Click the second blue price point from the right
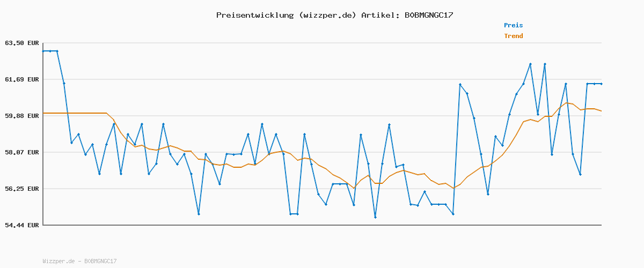 (x=594, y=84)
